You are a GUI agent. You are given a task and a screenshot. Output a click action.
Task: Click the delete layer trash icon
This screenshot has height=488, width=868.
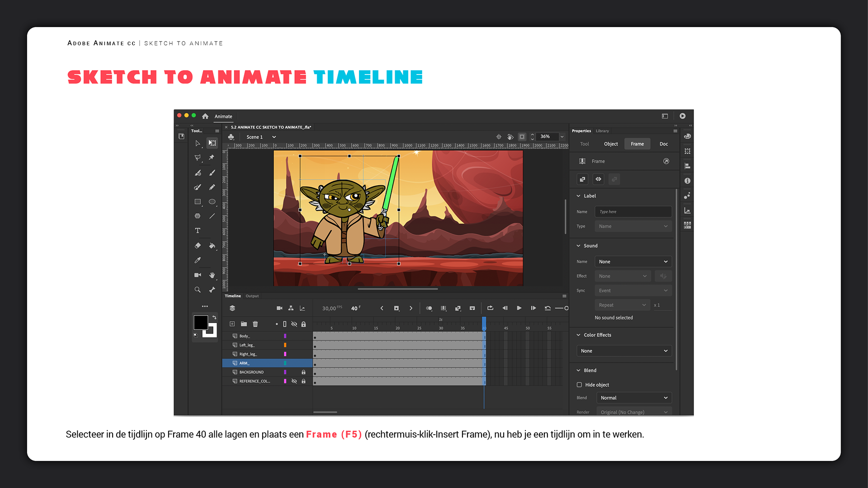tap(255, 324)
